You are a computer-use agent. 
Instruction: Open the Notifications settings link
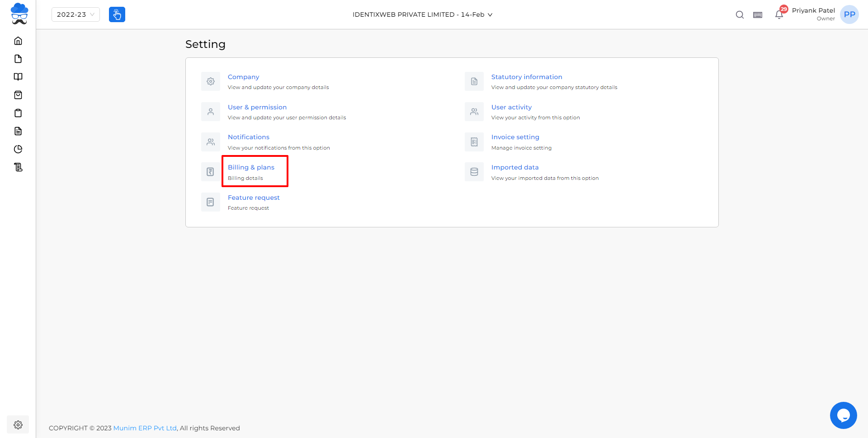pyautogui.click(x=249, y=137)
